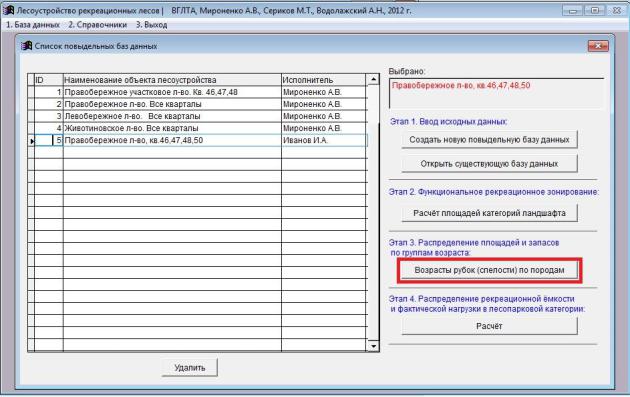Click the 'Исполнитель' column header

pos(324,80)
